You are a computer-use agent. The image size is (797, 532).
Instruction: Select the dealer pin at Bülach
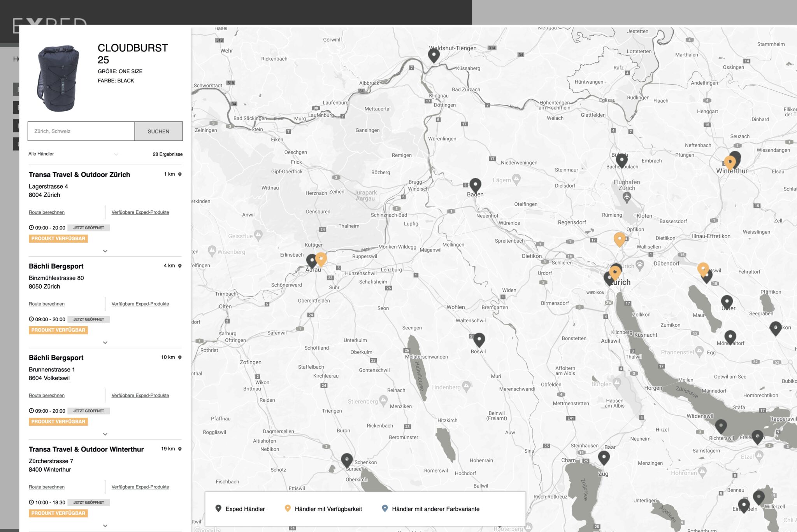point(621,161)
